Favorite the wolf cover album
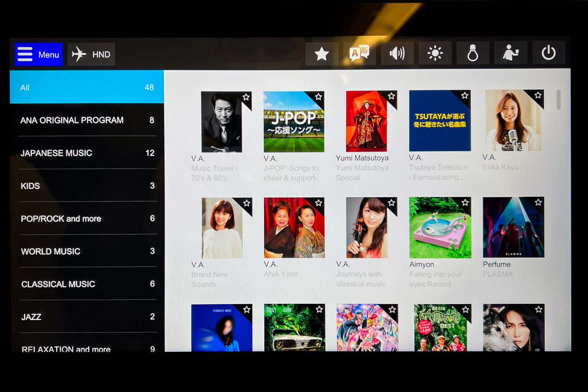 click(x=539, y=310)
